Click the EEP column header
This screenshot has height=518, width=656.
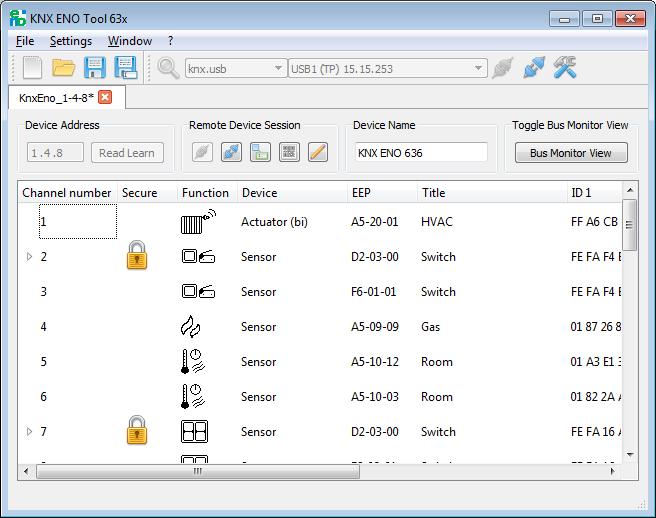[x=382, y=193]
